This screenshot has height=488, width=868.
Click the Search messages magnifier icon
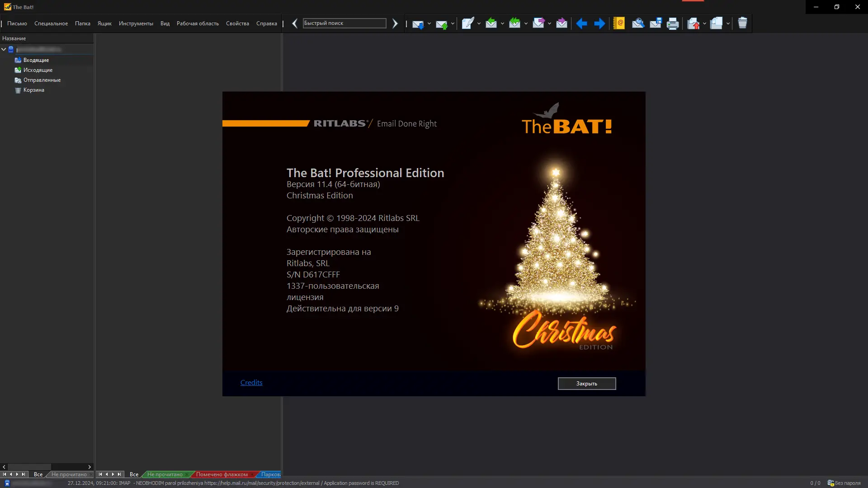click(x=638, y=23)
